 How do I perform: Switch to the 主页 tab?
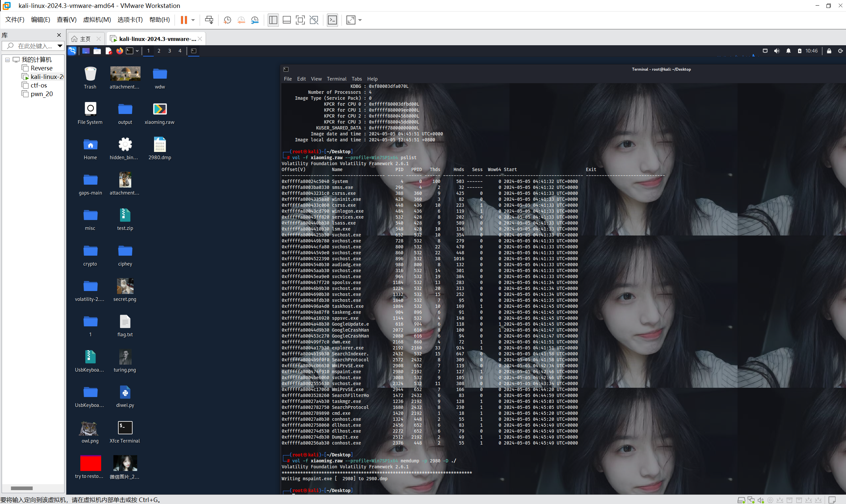click(85, 39)
